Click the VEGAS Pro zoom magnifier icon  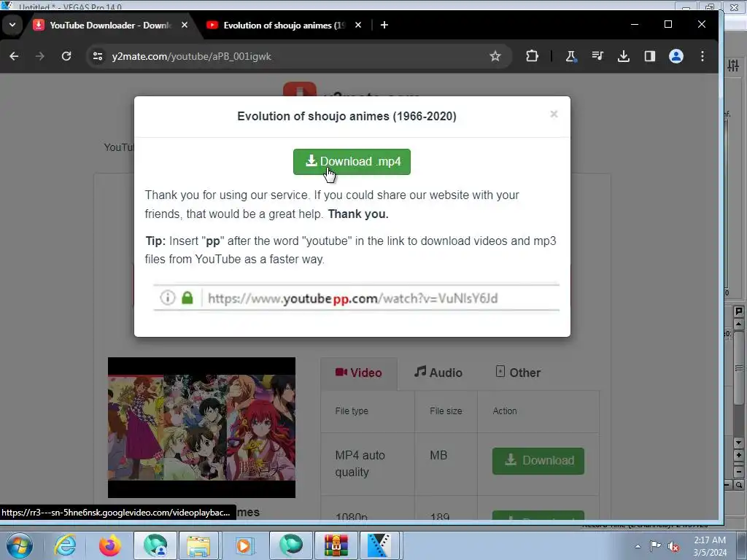tap(739, 485)
